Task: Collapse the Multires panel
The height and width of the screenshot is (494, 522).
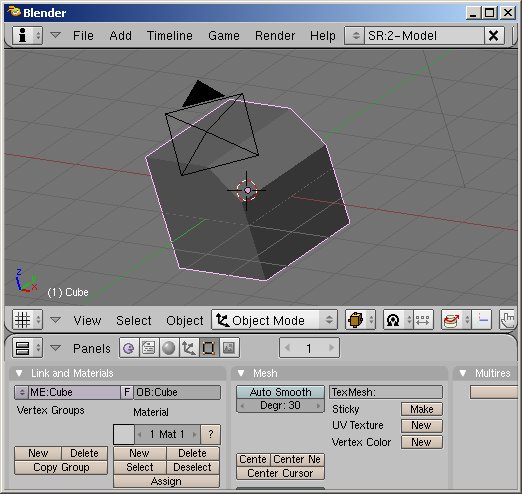Action: (x=463, y=373)
